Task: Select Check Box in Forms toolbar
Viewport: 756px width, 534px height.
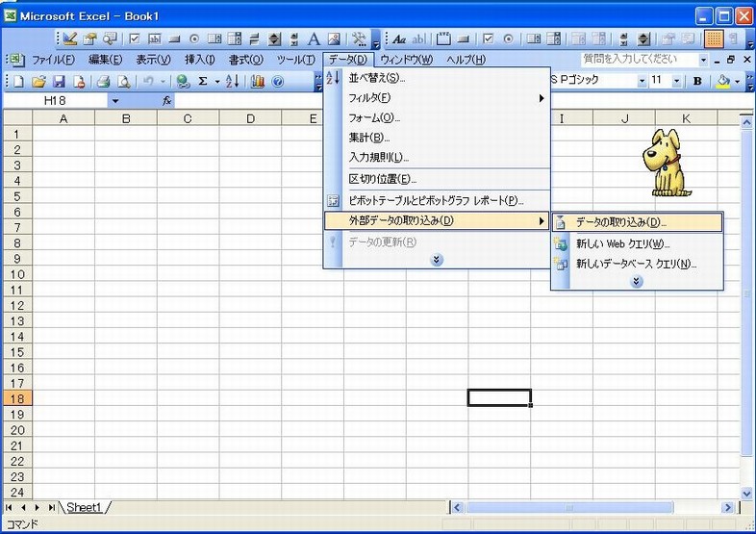Action: pos(488,38)
